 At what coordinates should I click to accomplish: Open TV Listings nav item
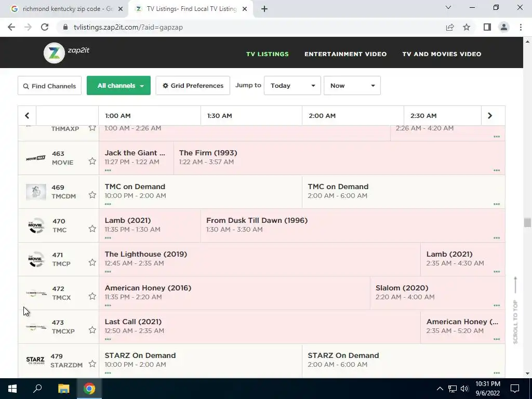pyautogui.click(x=268, y=54)
